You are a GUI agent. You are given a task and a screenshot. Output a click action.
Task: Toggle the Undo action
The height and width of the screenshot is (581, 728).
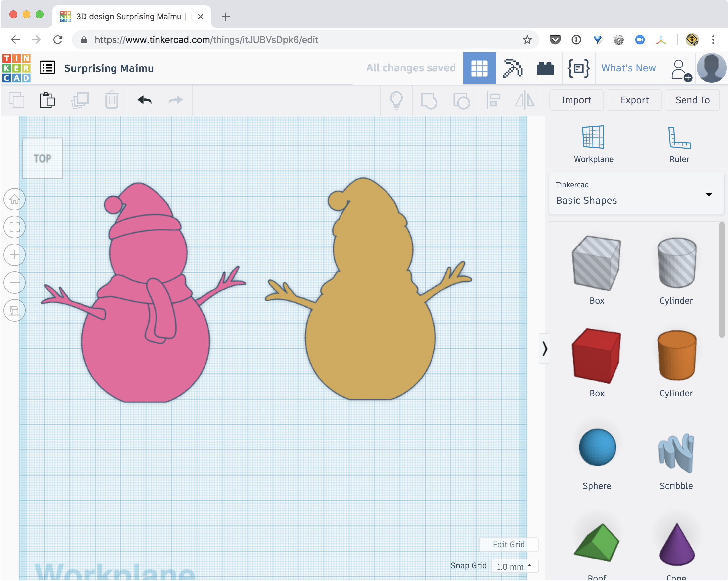[144, 100]
